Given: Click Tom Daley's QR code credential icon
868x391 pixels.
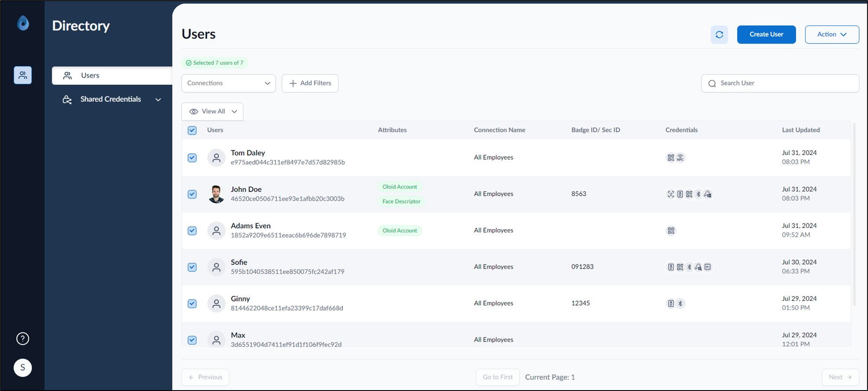Looking at the screenshot, I should 671,158.
